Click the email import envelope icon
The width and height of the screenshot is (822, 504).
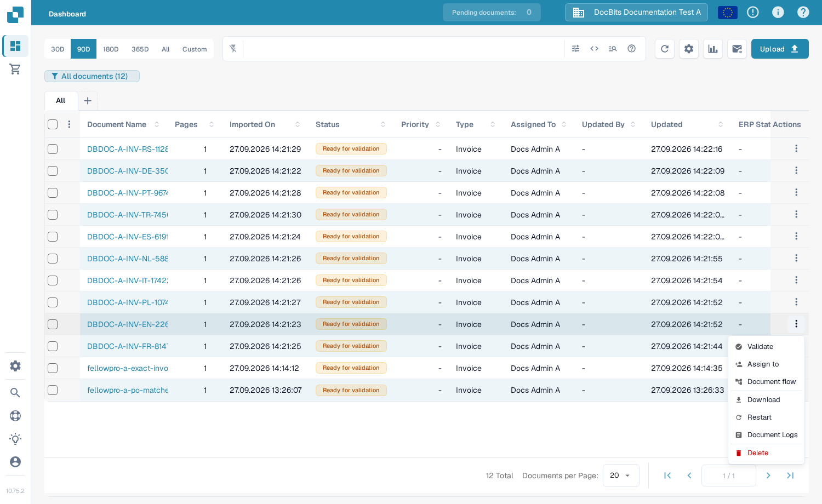[737, 49]
